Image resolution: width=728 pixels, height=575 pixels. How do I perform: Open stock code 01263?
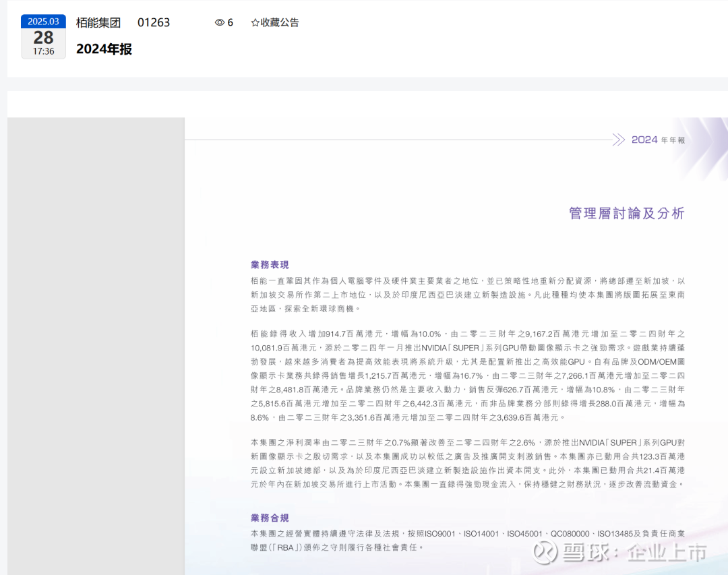click(x=154, y=22)
